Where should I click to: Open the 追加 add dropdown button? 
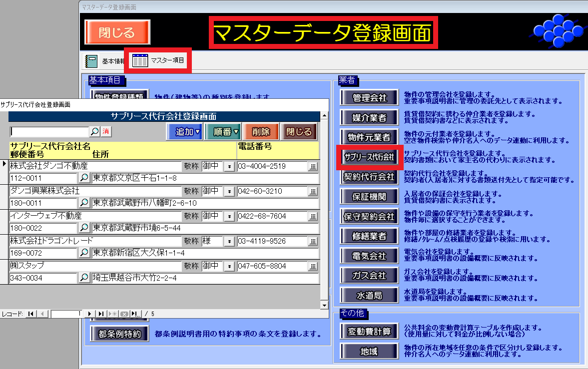pos(184,132)
